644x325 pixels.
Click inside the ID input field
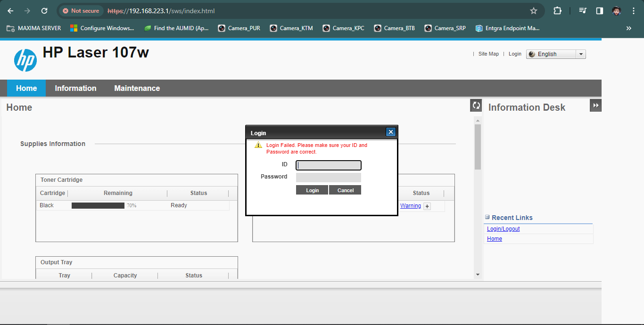coord(328,165)
